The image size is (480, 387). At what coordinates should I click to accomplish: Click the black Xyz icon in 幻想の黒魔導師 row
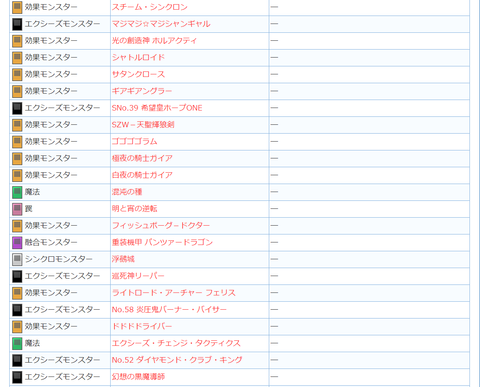pos(17,377)
